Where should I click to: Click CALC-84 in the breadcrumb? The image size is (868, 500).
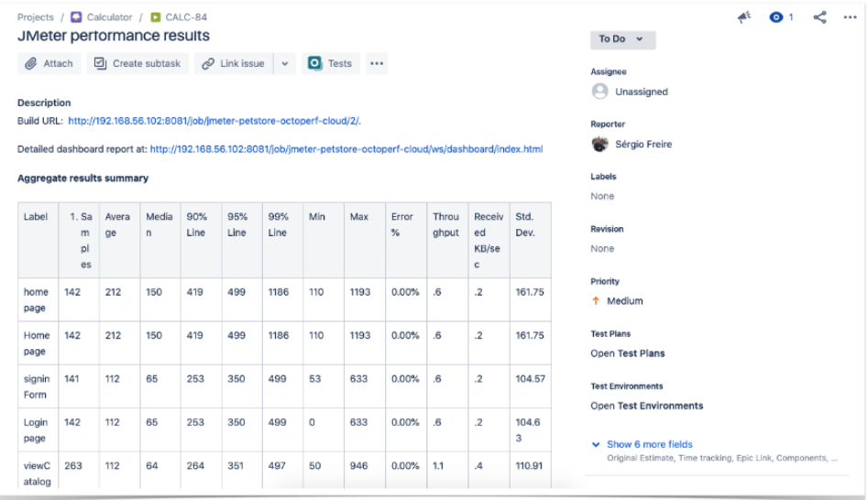point(186,17)
